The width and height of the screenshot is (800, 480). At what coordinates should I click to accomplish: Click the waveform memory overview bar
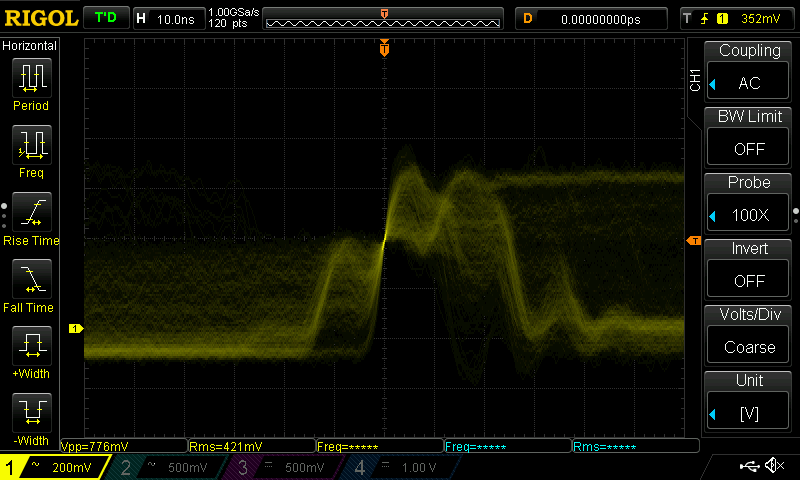pos(384,19)
